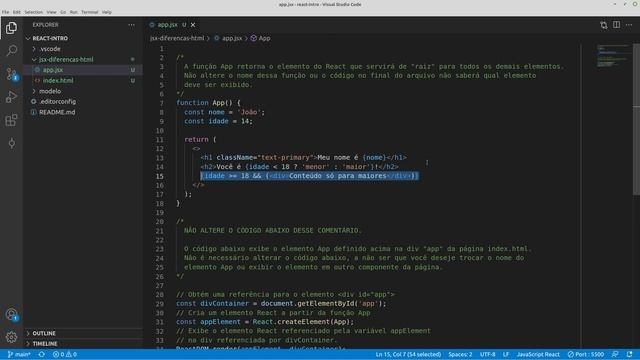
Task: Change UTF-8 file encoding
Action: coord(487,354)
